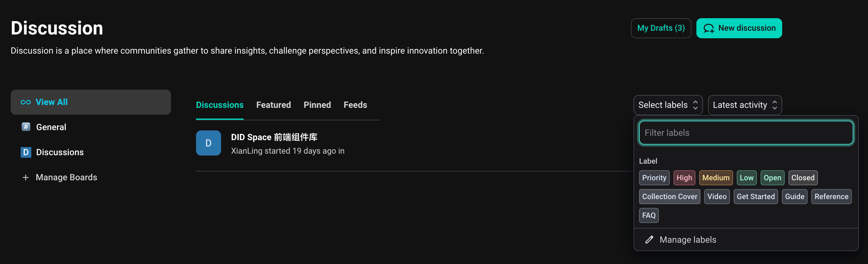Click the DID Space discussion avatar
Viewport: 868px width, 264px height.
coord(208,143)
